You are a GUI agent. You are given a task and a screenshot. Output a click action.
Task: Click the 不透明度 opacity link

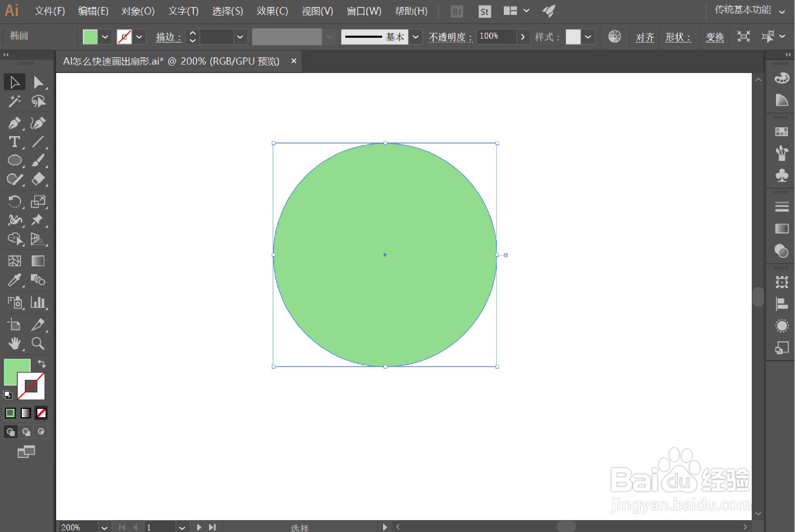point(450,37)
